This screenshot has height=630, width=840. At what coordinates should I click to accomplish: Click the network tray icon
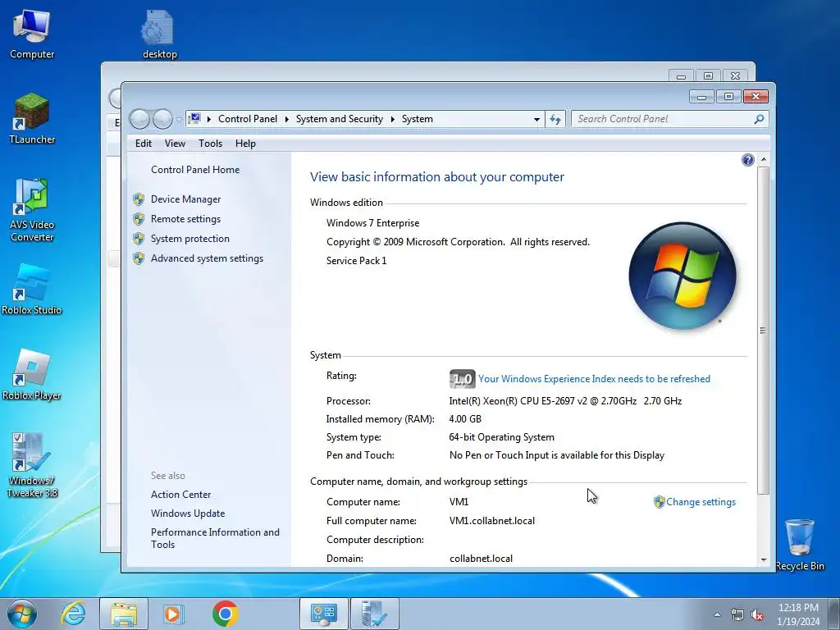coord(737,614)
